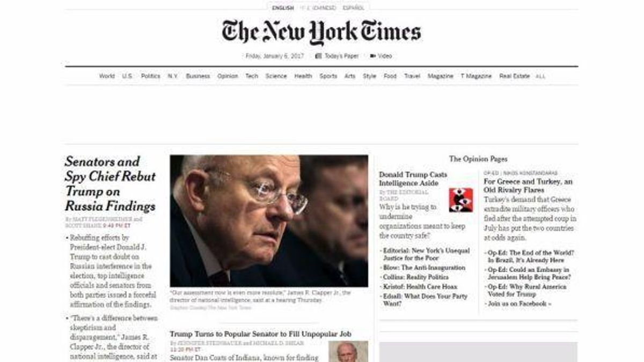The width and height of the screenshot is (644, 362).
Task: Open the Senator Dan Coats thumbnail photo
Action: tap(348, 351)
